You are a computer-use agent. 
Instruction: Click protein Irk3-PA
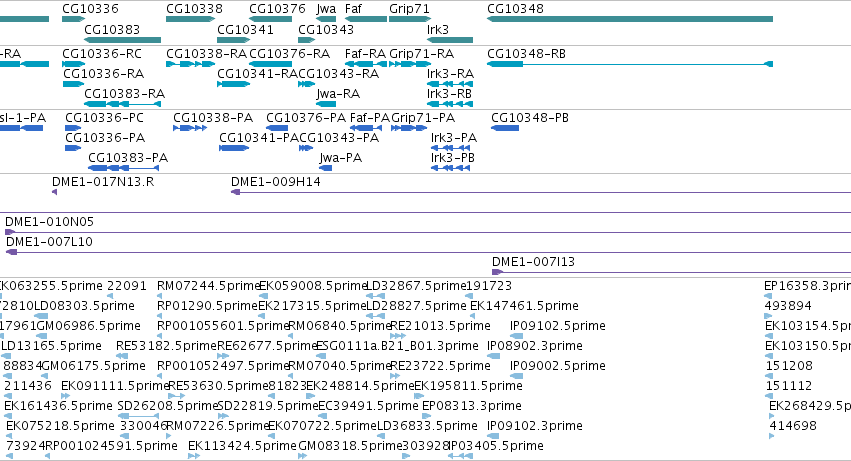click(454, 138)
